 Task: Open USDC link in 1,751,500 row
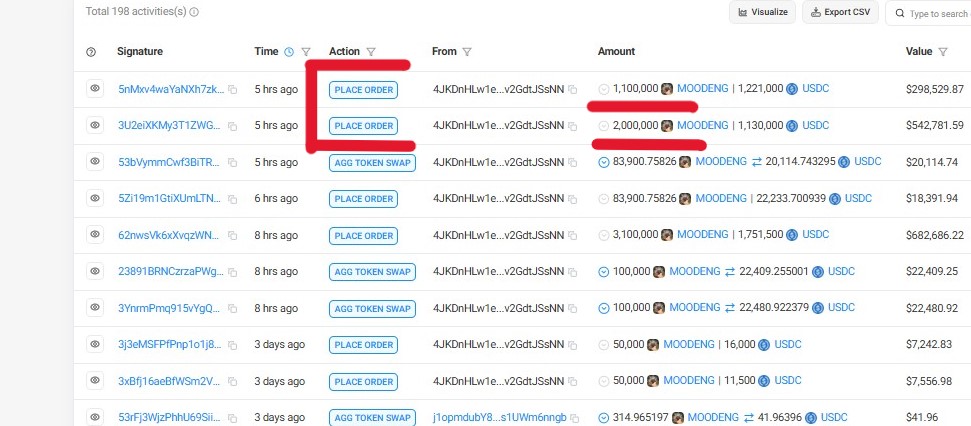(816, 235)
